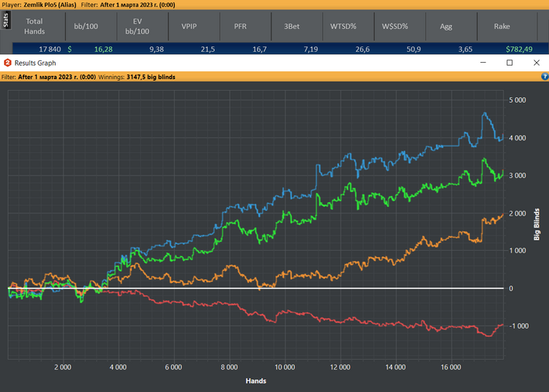The image size is (549, 392).
Task: Click the -1 000 y-axis tick label
Action: [x=518, y=326]
